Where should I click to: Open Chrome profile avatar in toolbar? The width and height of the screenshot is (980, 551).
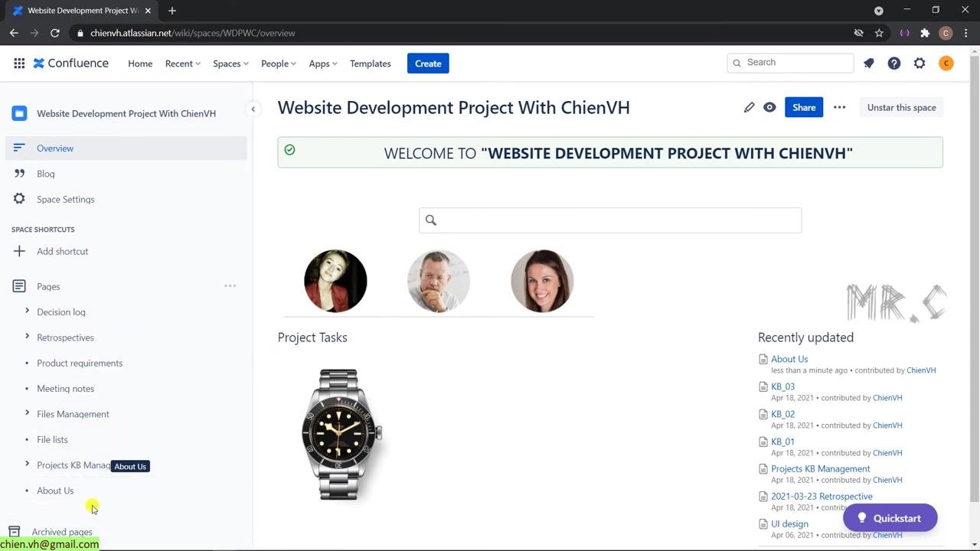tap(946, 33)
